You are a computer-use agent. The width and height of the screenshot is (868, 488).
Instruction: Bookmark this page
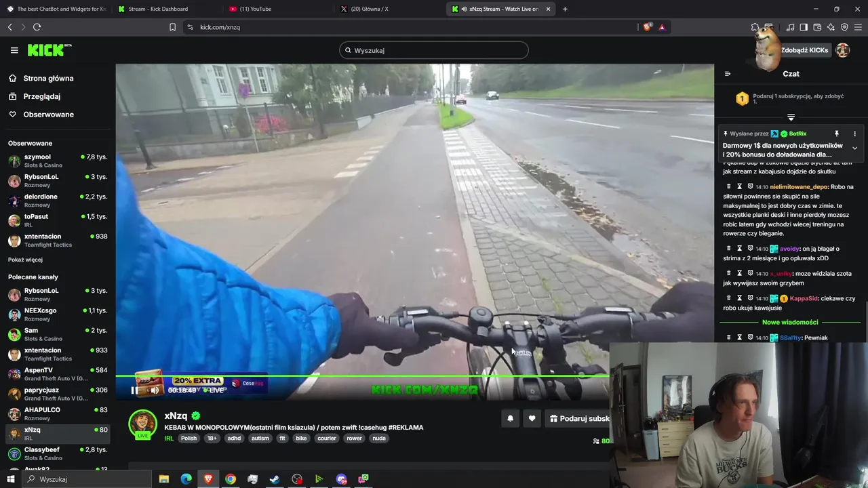pyautogui.click(x=172, y=27)
